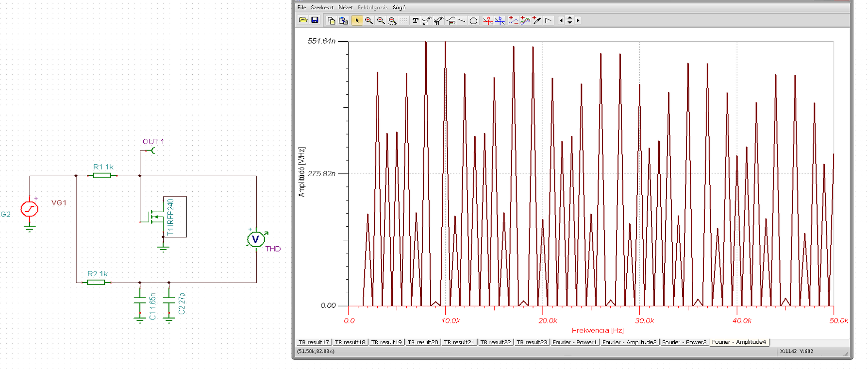Viewport: 868px width, 369px height.
Task: Open the Súgó menu
Action: (399, 7)
